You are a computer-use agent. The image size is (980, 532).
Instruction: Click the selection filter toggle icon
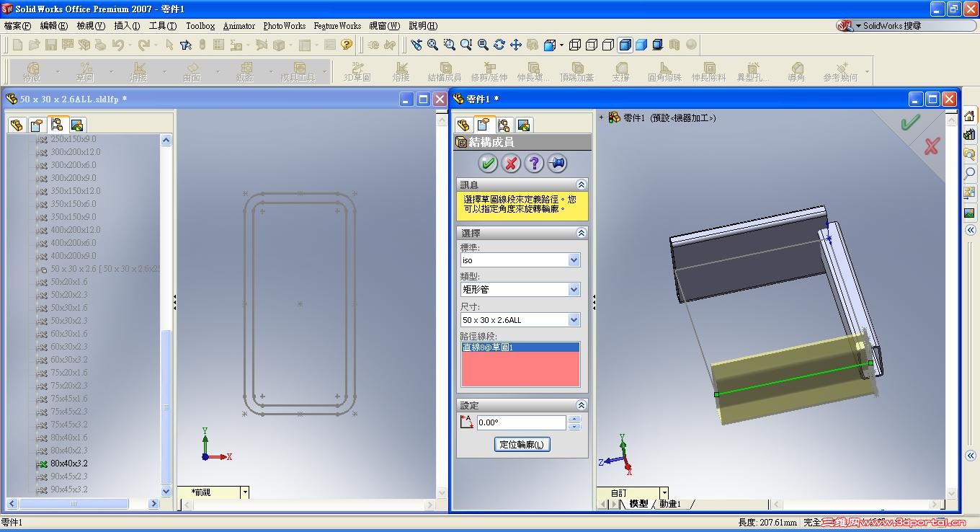click(185, 45)
